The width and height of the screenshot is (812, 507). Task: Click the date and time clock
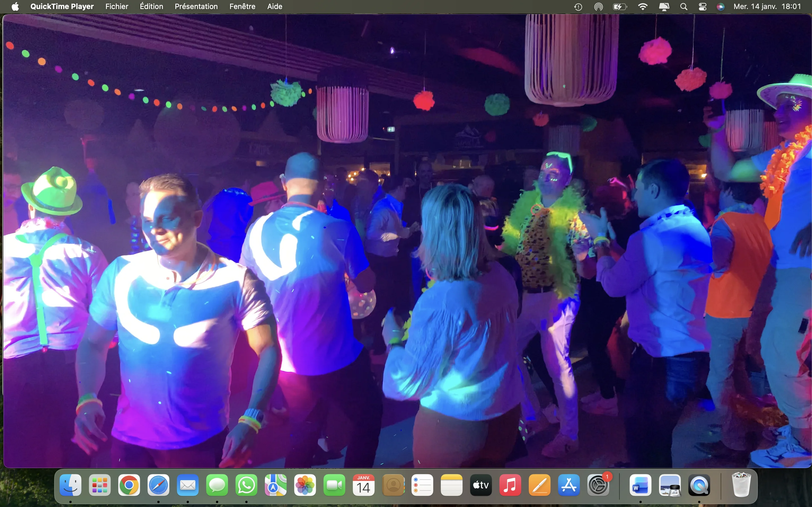pos(767,6)
